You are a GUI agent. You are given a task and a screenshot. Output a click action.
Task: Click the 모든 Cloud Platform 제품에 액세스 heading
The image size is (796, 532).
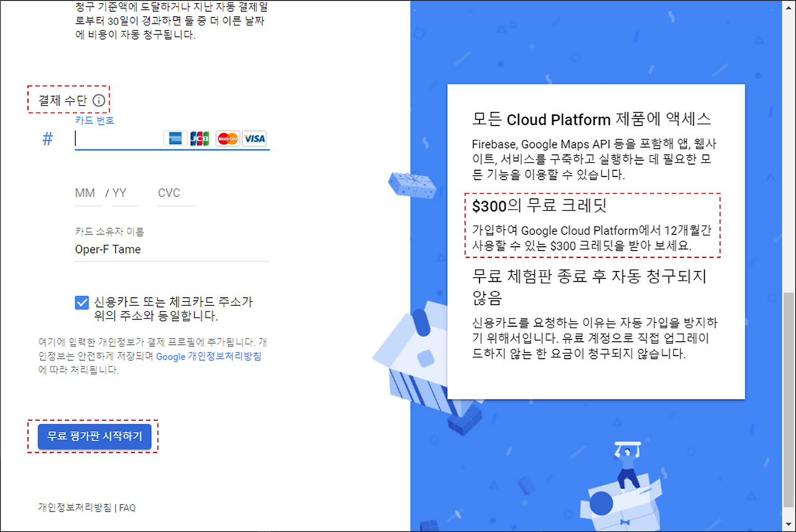(x=591, y=119)
